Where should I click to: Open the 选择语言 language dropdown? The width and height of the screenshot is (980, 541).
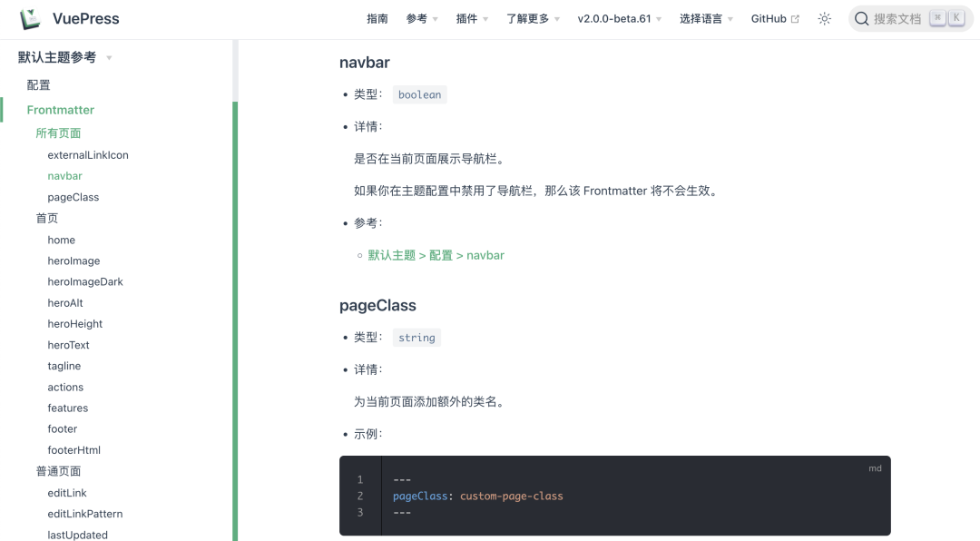[706, 19]
